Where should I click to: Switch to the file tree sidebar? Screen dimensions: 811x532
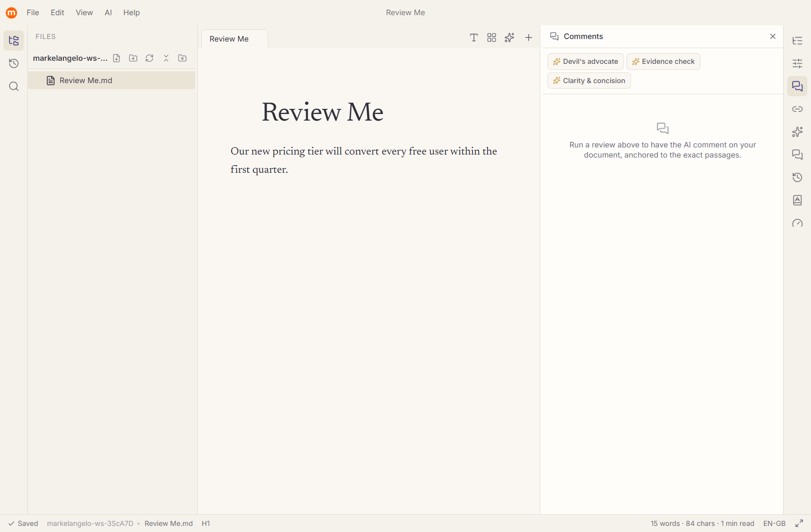click(14, 41)
